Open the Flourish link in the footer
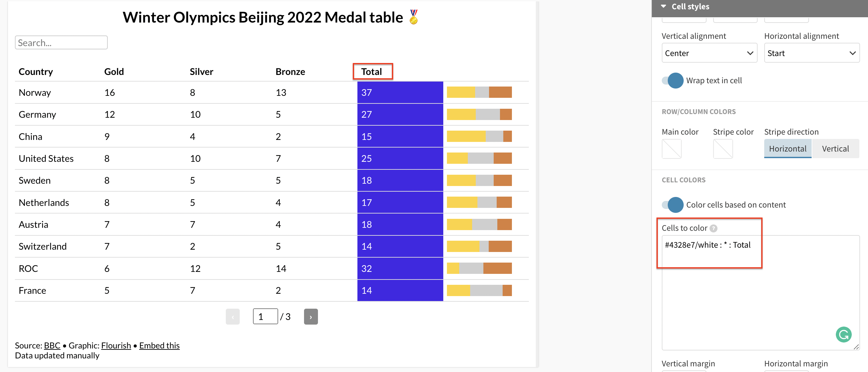This screenshot has height=372, width=868. click(x=116, y=345)
